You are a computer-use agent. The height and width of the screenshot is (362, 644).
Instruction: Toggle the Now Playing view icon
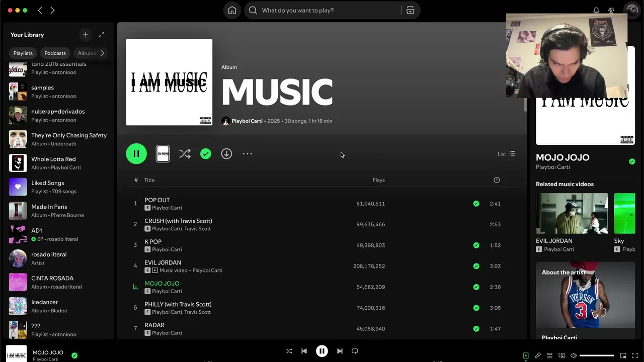point(526,355)
